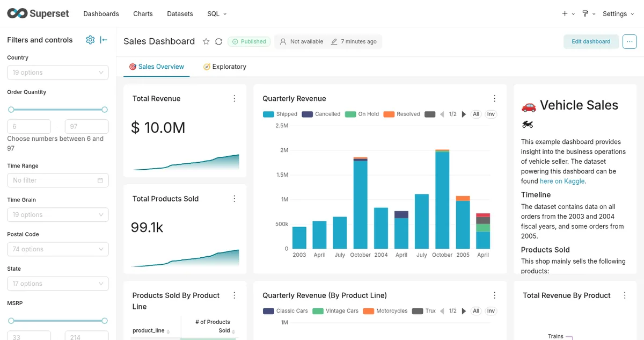The height and width of the screenshot is (340, 644).
Task: Expand the Country filter dropdown
Action: [x=58, y=73]
